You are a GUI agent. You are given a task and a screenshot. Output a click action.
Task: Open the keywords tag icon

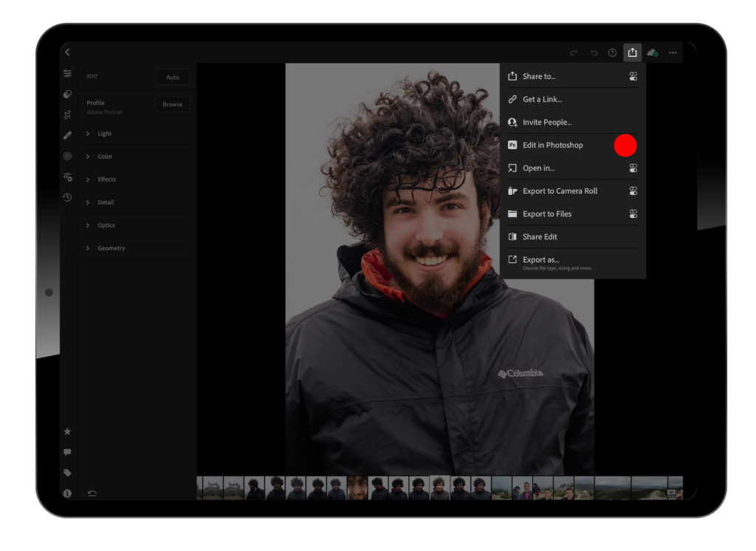tap(67, 473)
